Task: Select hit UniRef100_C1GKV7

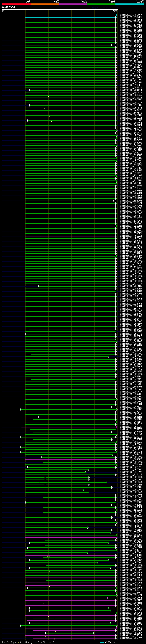Action: pos(131,638)
